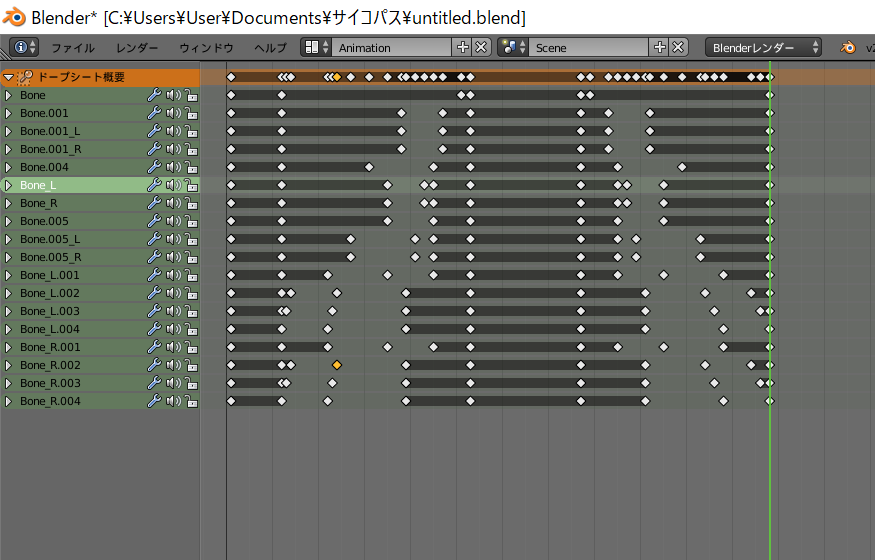Screen dimensions: 875x560
Task: Select the Bone.004 channel name
Action: pos(44,167)
